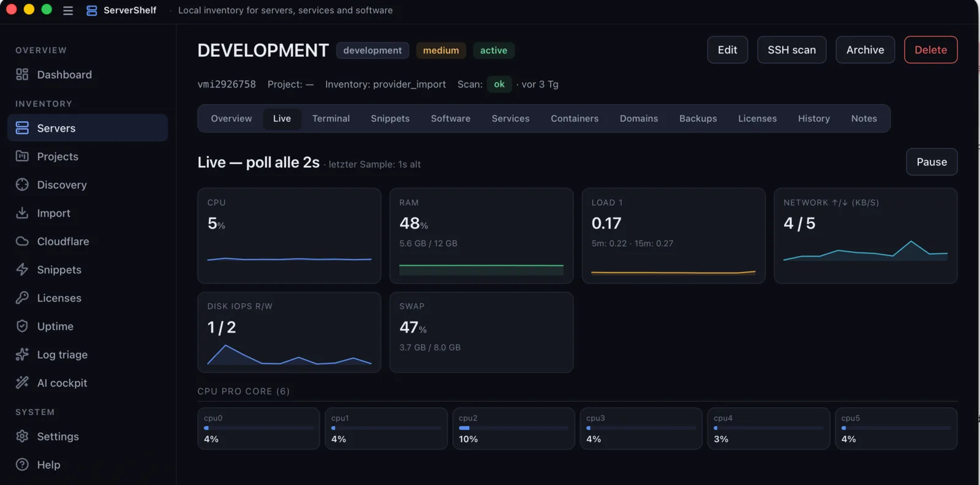Switch to the Software tab
The height and width of the screenshot is (485, 980).
tap(451, 118)
